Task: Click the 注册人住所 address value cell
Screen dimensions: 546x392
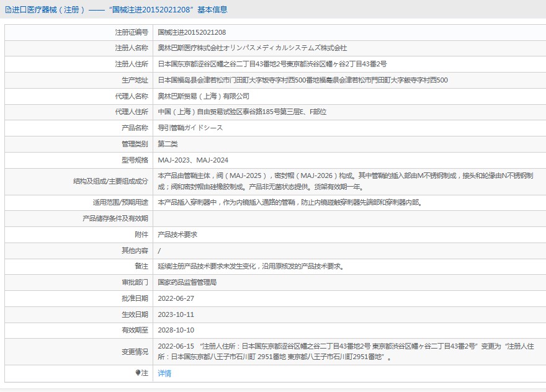Action: point(272,64)
